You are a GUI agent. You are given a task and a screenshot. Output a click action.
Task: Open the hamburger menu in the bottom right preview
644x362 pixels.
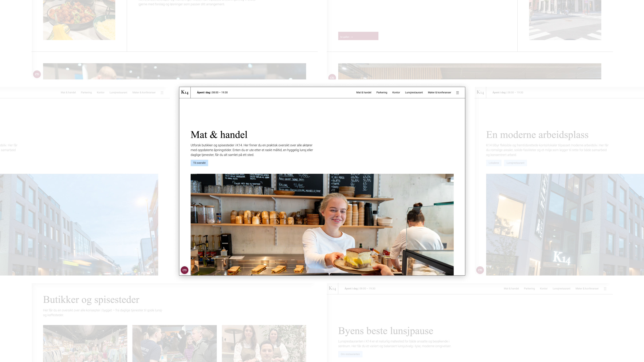coord(605,289)
